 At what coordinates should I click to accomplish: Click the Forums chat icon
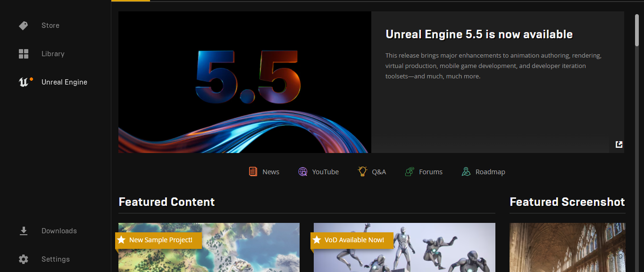pyautogui.click(x=410, y=171)
